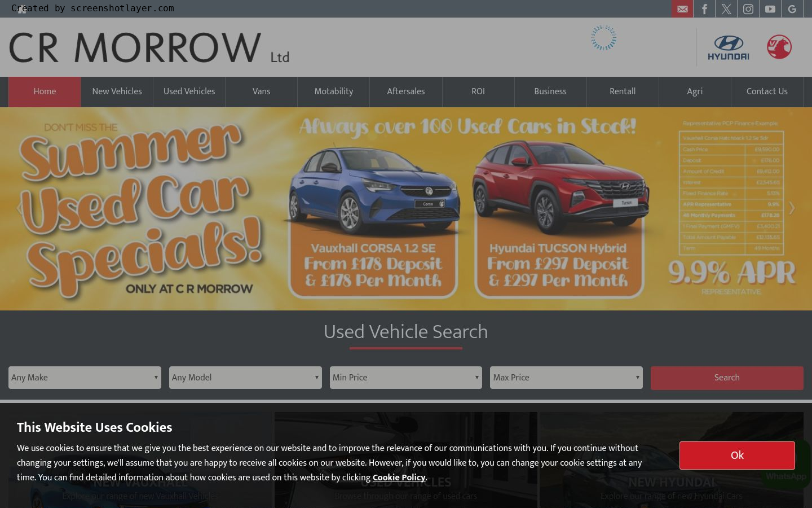Screen dimensions: 812x508
Task: Open the Aftersales menu item
Action: click(405, 91)
